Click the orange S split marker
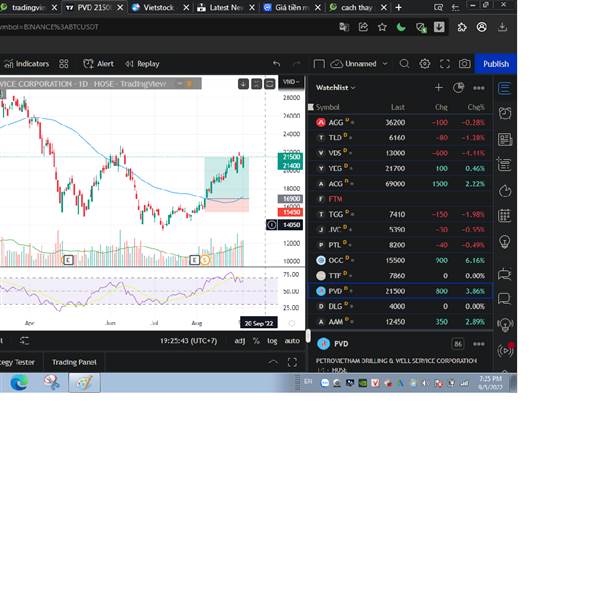The image size is (600, 600). [205, 260]
